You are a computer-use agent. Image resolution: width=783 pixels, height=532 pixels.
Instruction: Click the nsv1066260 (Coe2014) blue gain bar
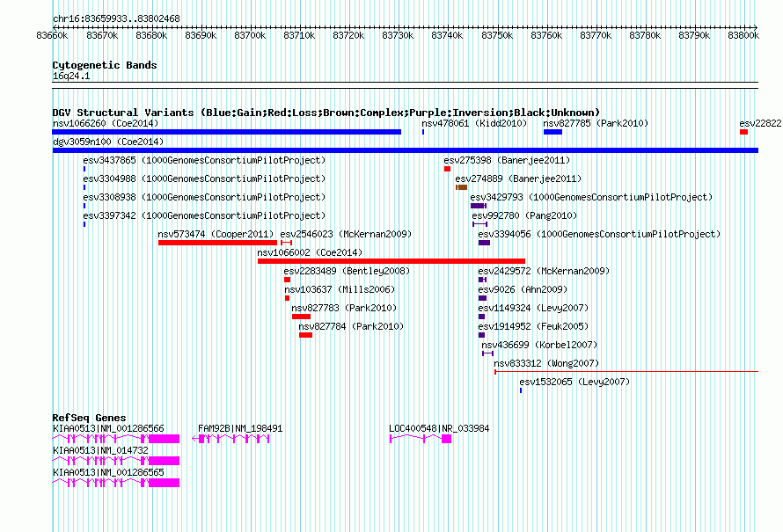tap(227, 132)
